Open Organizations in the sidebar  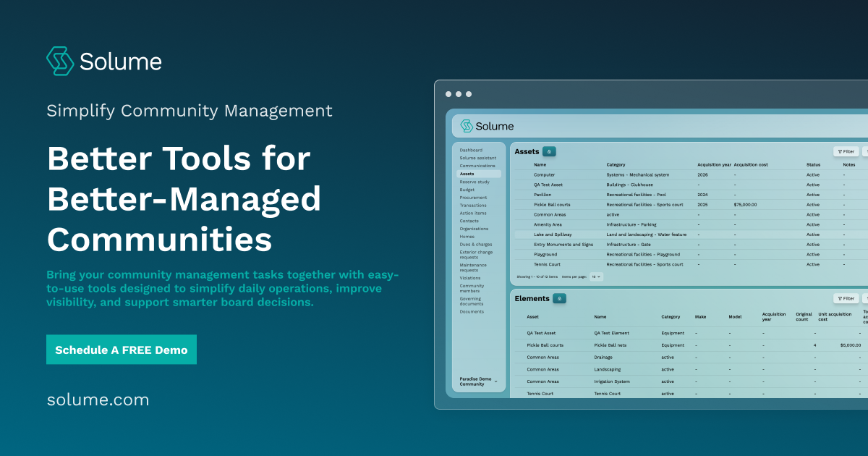[x=474, y=229]
